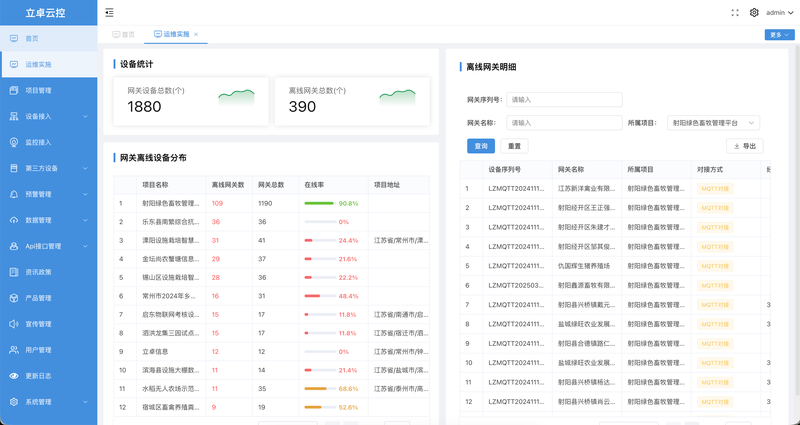Click the 立卓云控 logo title
The height and width of the screenshot is (425, 800).
coord(45,13)
